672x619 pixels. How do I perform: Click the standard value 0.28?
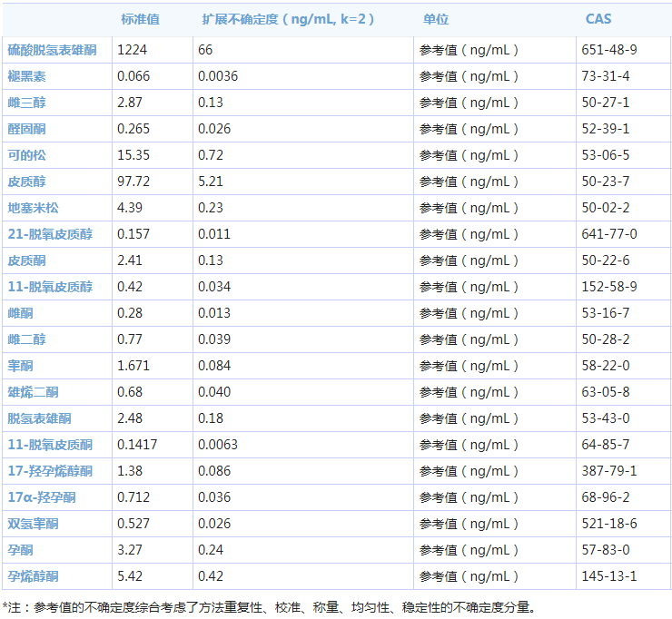click(130, 313)
